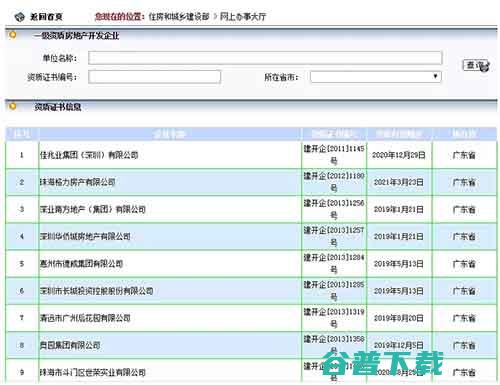Select company 佳兆业集团（深圳）有限公司
This screenshot has height=385, width=500.
pos(89,155)
